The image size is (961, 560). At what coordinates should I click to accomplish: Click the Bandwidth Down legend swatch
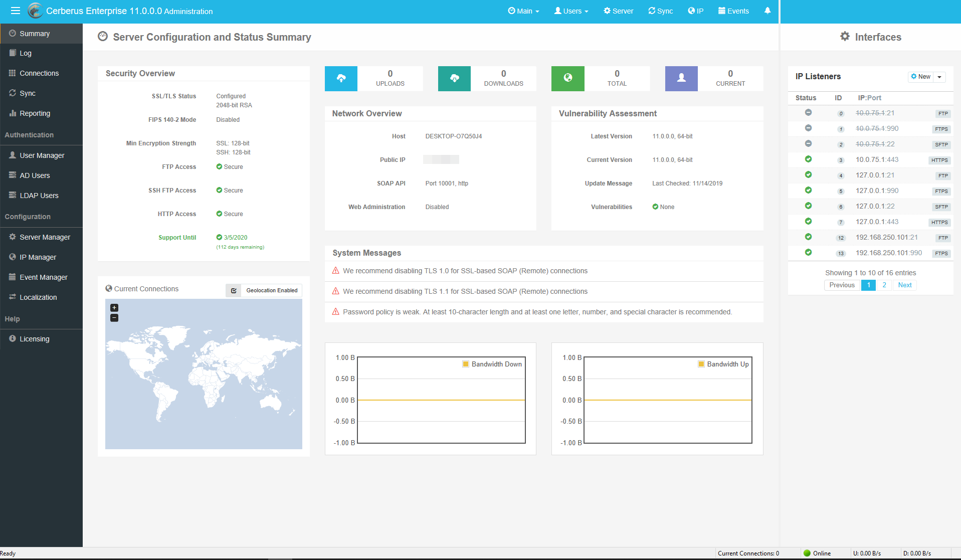pyautogui.click(x=465, y=364)
